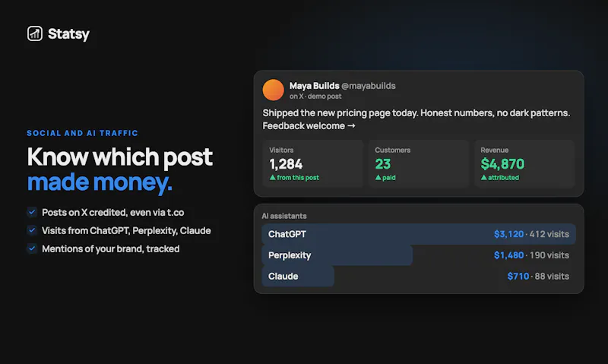Click green up-arrow beside 'attributed'

click(484, 178)
